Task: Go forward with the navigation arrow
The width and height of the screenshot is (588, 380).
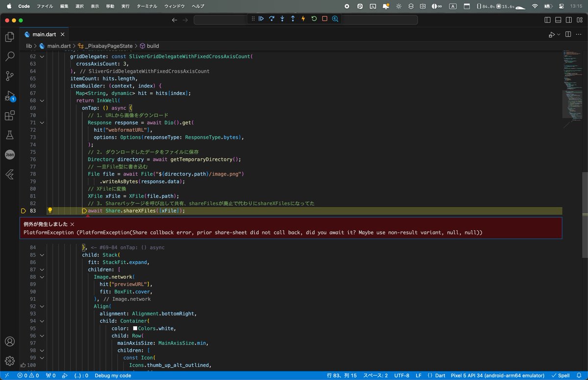Action: pyautogui.click(x=185, y=20)
